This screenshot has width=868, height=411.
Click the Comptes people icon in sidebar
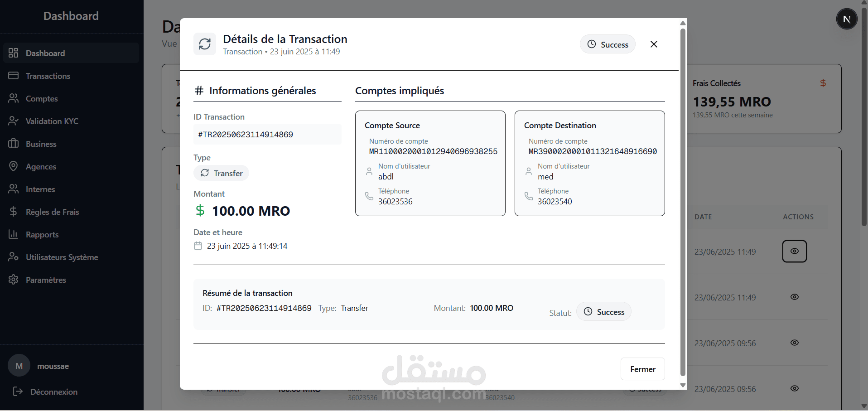13,98
